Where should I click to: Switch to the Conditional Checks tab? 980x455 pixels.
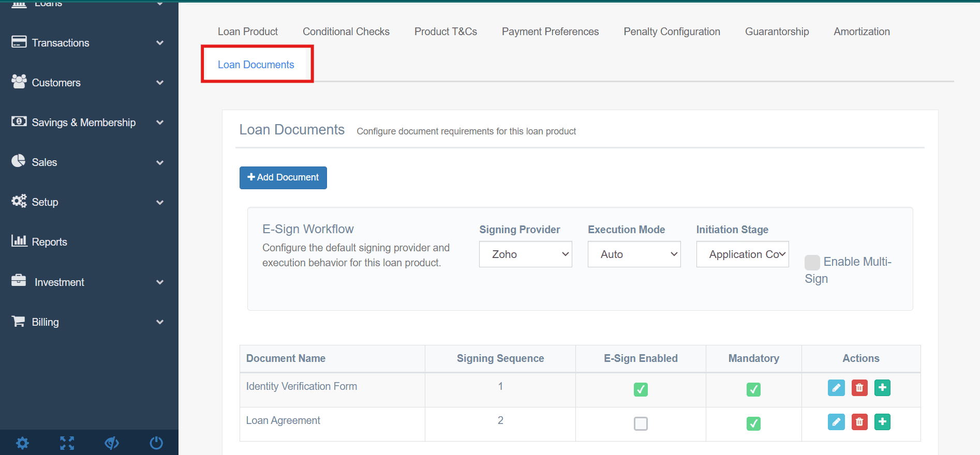[346, 32]
